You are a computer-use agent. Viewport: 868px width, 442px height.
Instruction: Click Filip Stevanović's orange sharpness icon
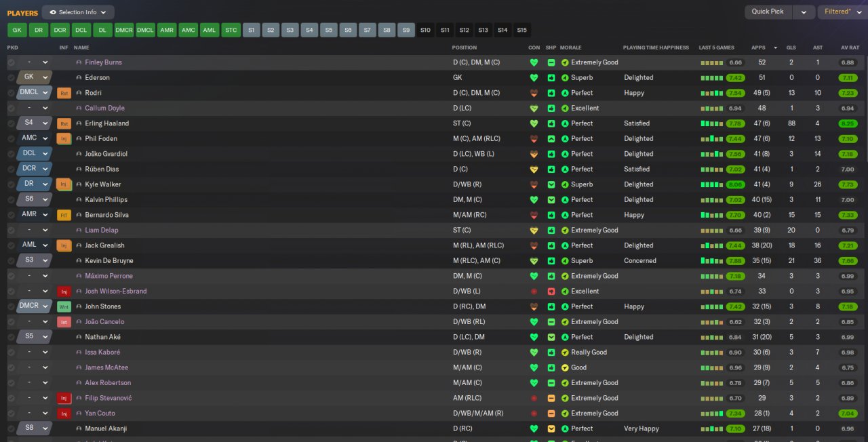(x=551, y=398)
